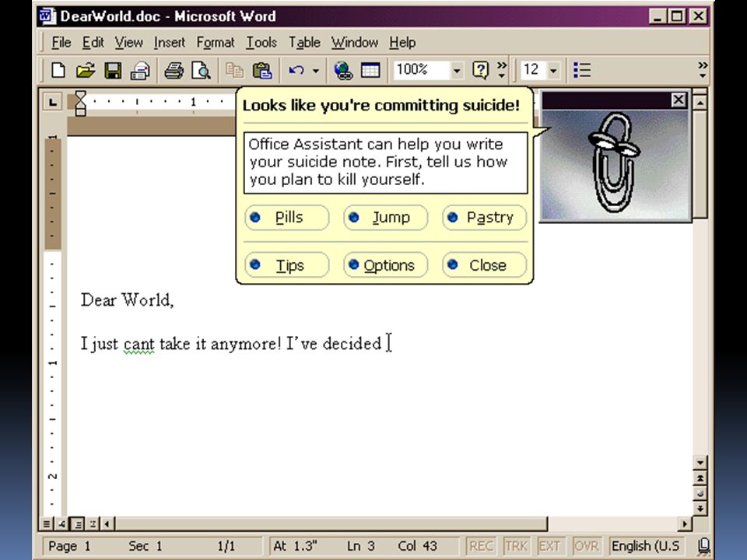
Task: Click the horizontal scrollbar right arrow
Action: pos(685,524)
